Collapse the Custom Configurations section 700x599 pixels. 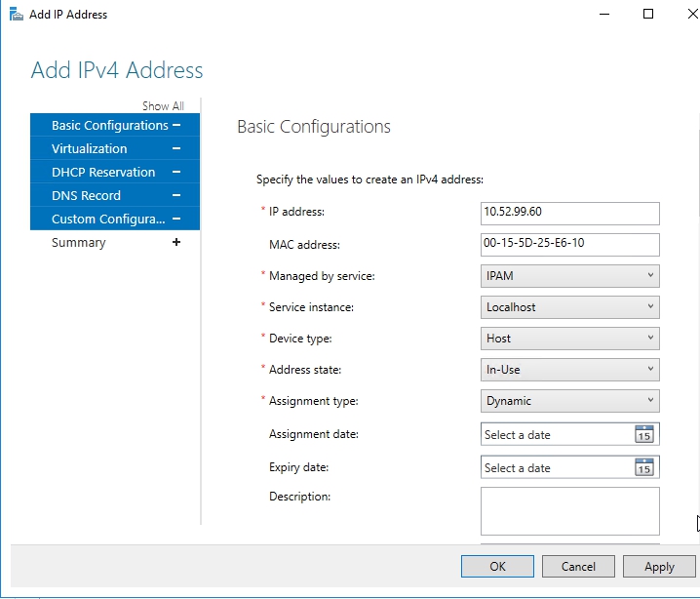[176, 219]
